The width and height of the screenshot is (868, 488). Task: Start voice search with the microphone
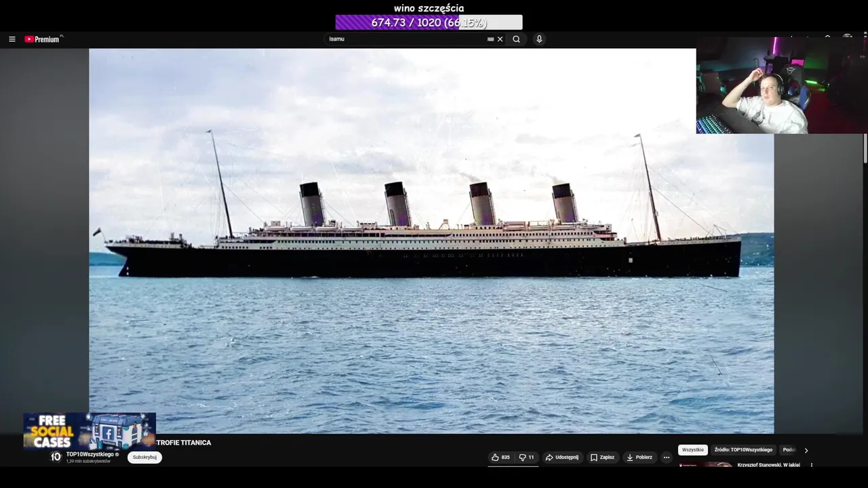(539, 39)
